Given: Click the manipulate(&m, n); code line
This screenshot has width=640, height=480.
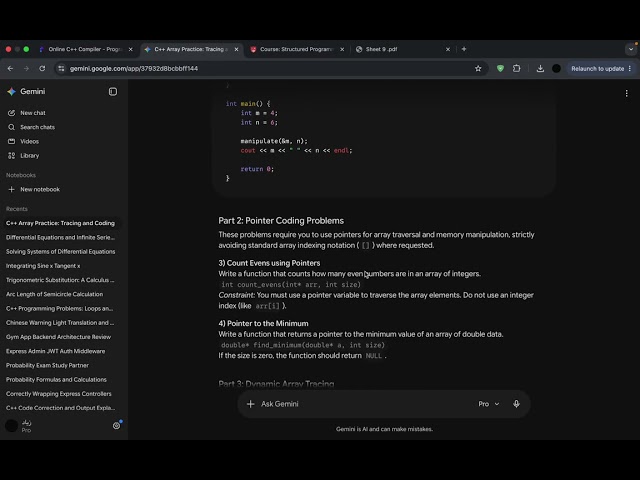Looking at the screenshot, I should pyautogui.click(x=274, y=141).
